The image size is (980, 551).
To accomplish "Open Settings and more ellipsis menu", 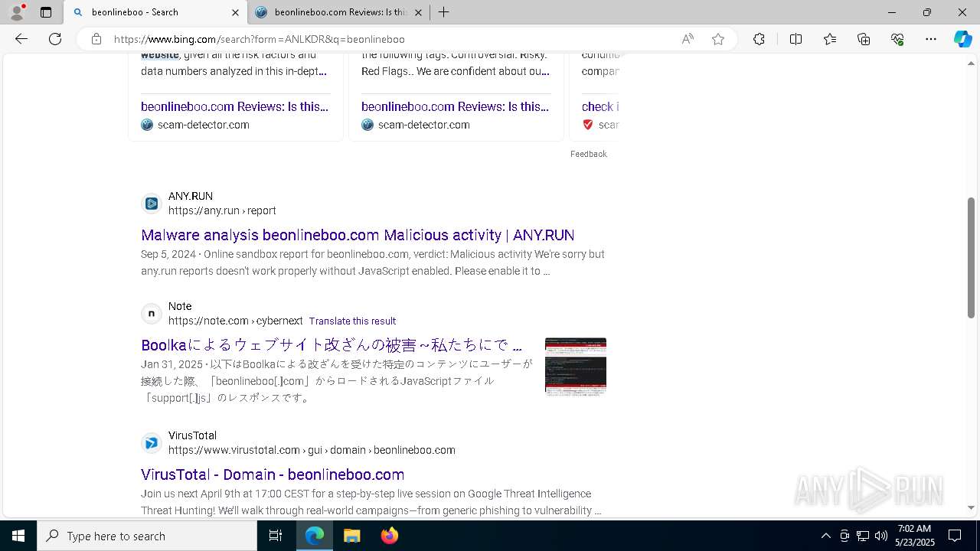I will coord(931,39).
